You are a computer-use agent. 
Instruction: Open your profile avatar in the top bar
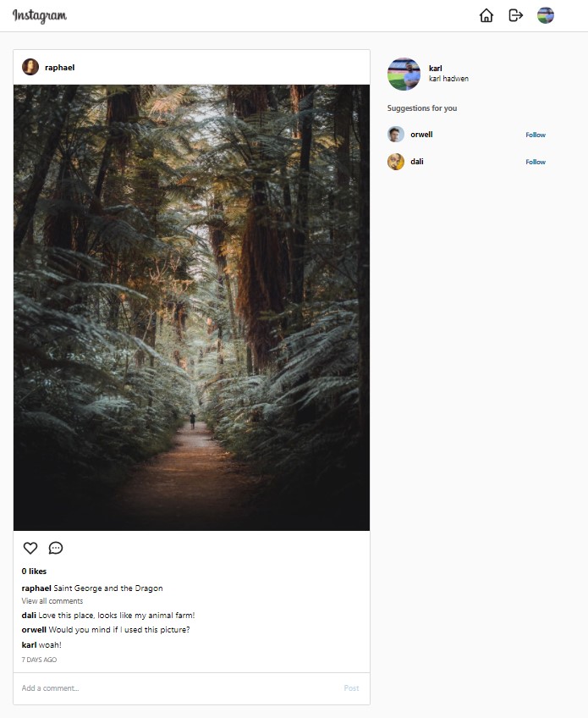[545, 15]
